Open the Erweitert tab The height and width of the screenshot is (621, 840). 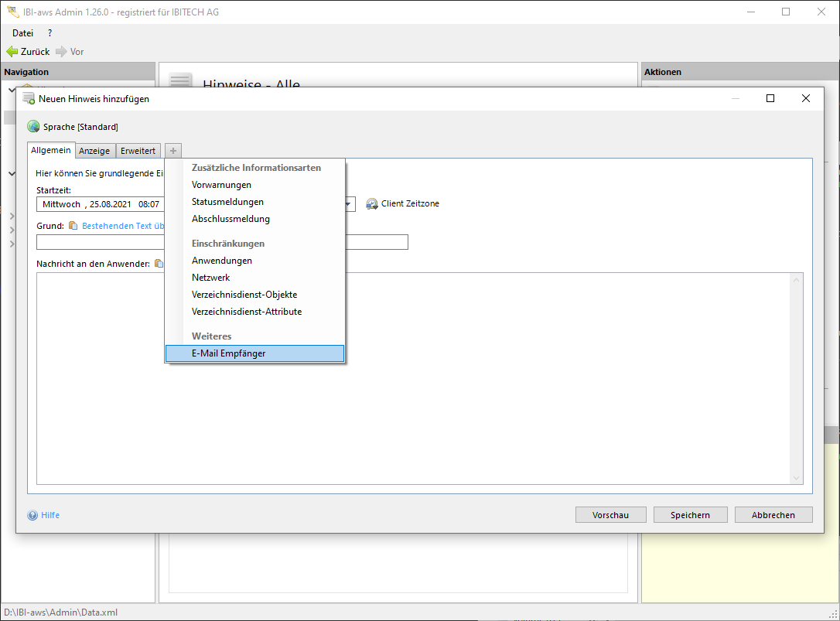coord(138,151)
